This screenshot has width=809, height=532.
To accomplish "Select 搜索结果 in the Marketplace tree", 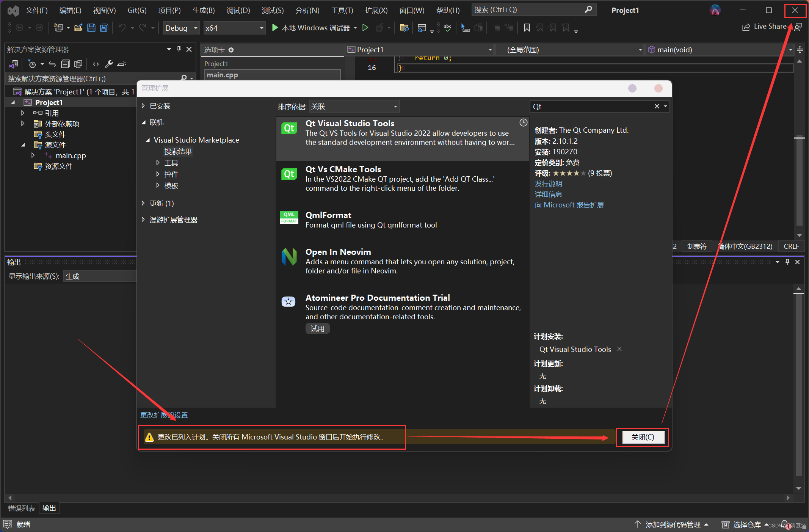I will pyautogui.click(x=178, y=151).
